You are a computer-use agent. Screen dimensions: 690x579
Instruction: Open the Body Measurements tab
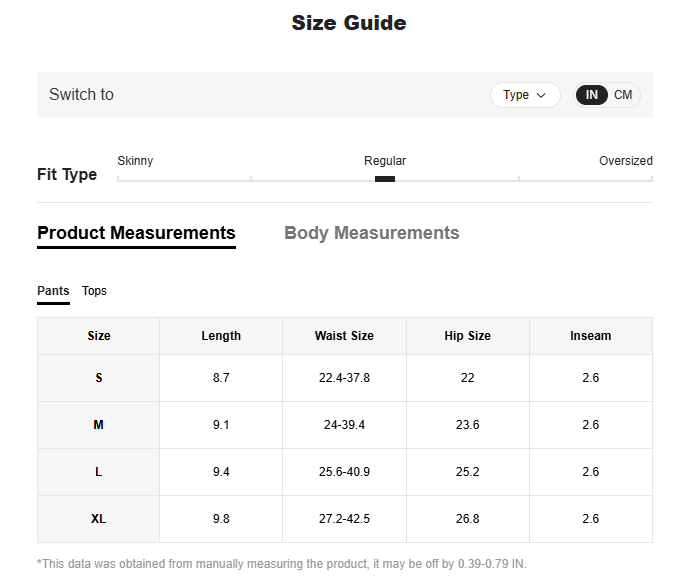coord(371,233)
